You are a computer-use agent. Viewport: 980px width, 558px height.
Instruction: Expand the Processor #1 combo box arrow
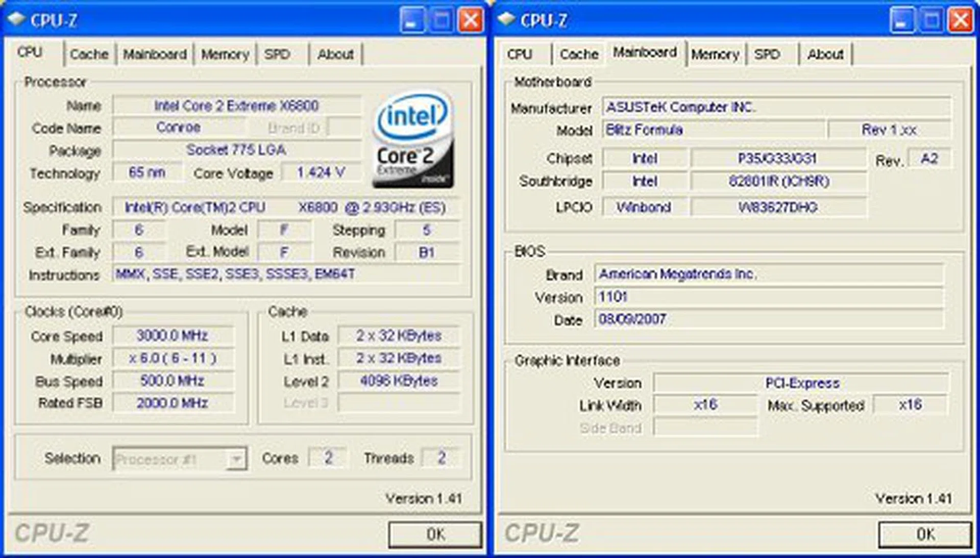[236, 459]
